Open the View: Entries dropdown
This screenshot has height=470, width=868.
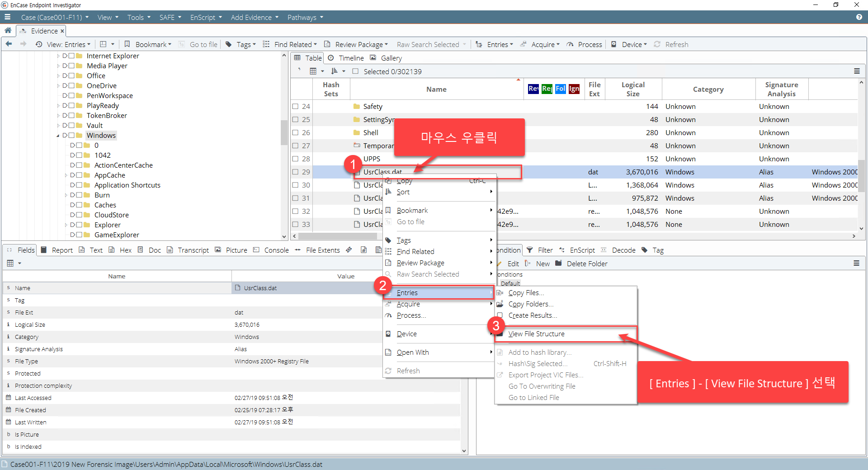[68, 44]
